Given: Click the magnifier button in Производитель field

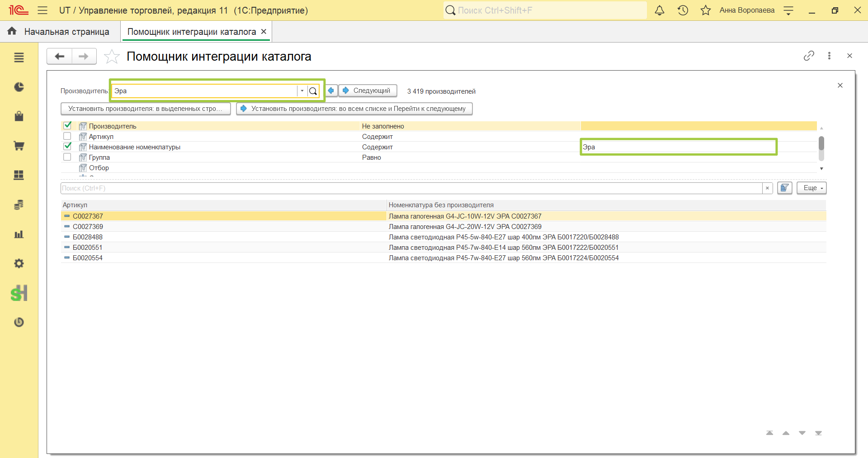Looking at the screenshot, I should (313, 91).
